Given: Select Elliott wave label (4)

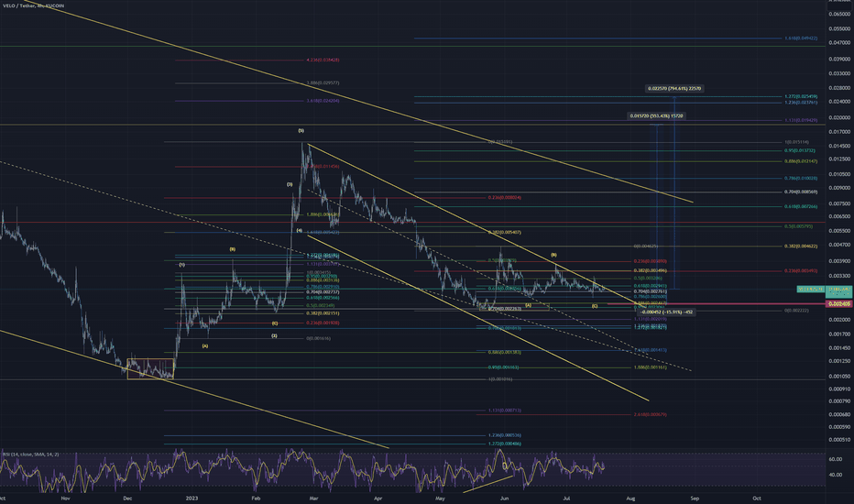Looking at the screenshot, I should pyautogui.click(x=299, y=231).
